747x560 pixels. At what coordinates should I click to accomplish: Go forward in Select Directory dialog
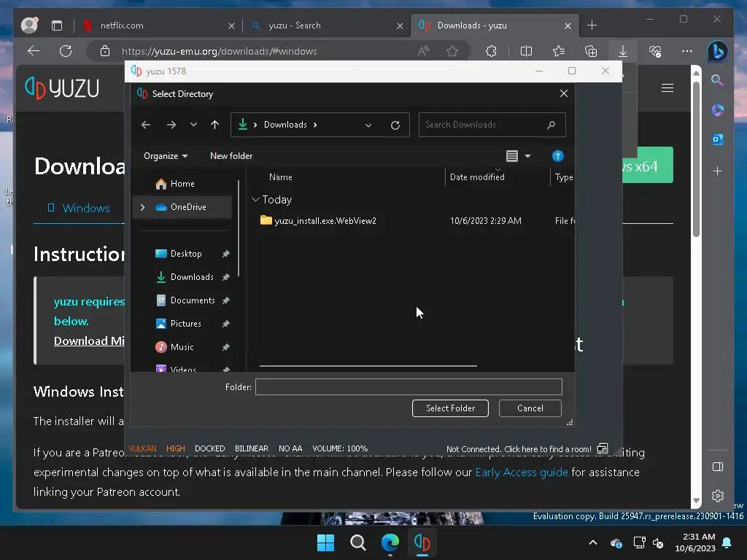(x=171, y=125)
